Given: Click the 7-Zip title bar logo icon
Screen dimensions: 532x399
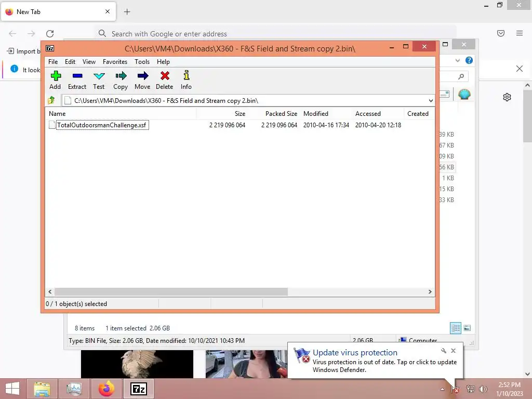Looking at the screenshot, I should [x=50, y=48].
